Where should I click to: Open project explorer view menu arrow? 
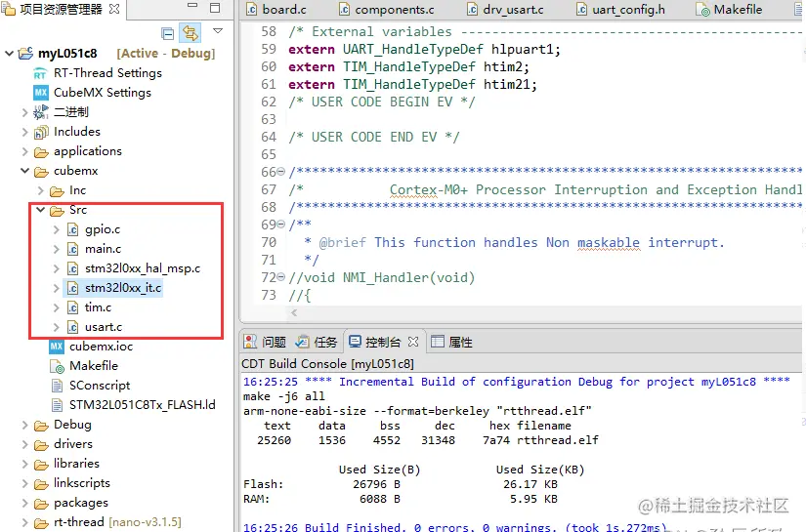(x=218, y=31)
